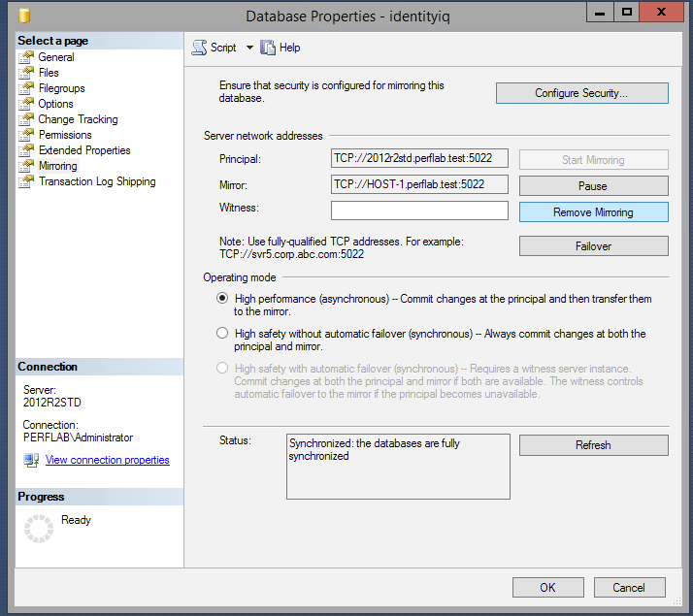Click the Help toolbar label
Image resolution: width=693 pixels, height=616 pixels.
point(289,48)
